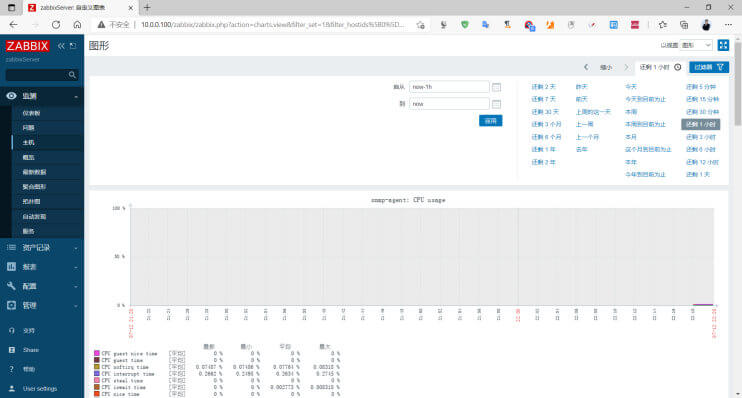The image size is (742, 398).
Task: Click the browser back arrow
Action: click(x=13, y=25)
